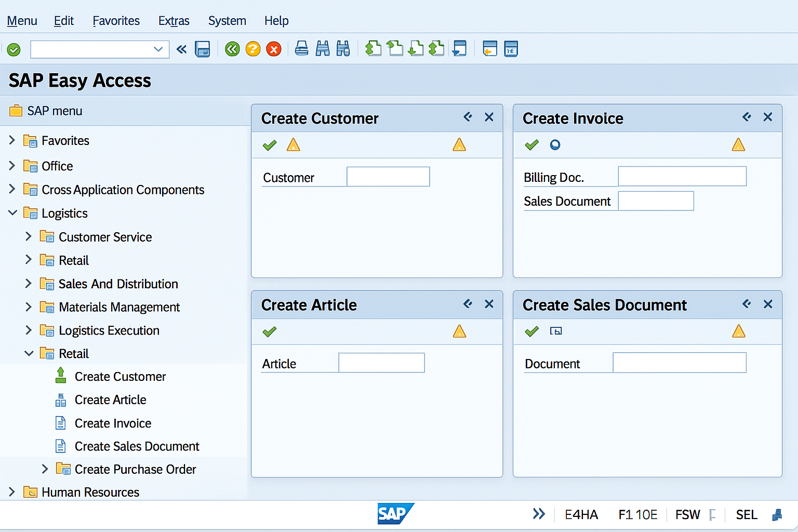The image size is (798, 532).
Task: Expand Logistics Execution chevron
Action: click(x=29, y=330)
